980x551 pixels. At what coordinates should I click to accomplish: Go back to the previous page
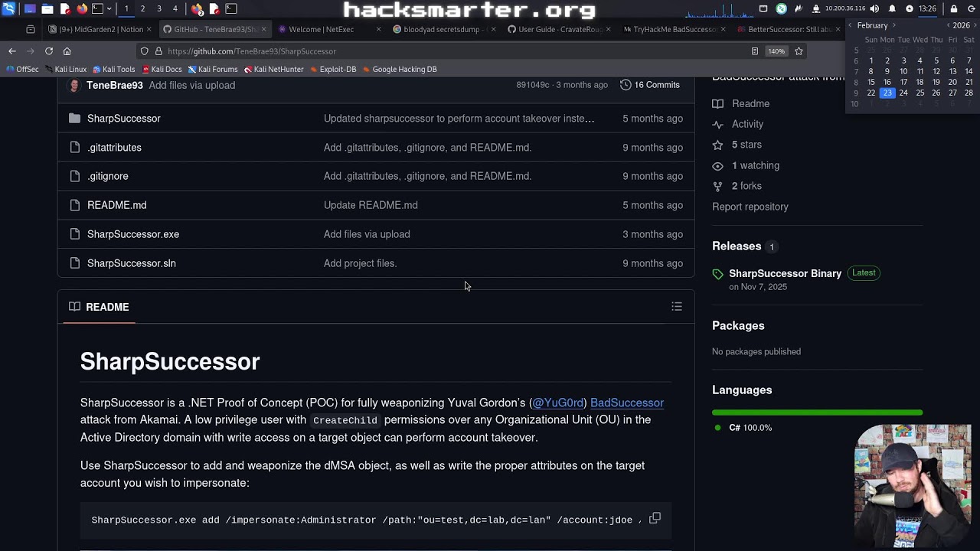tap(12, 51)
